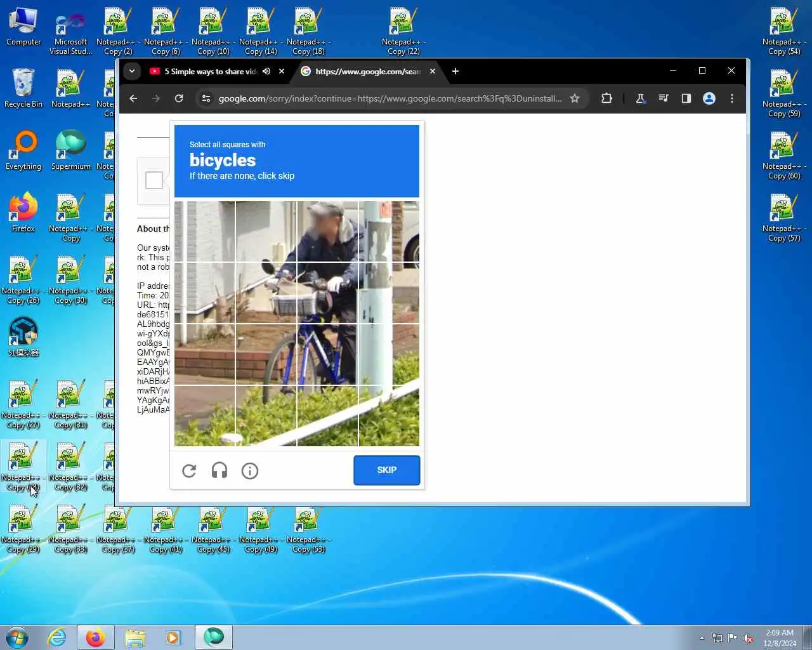Select the 51模拟器 desktop icon

23,337
